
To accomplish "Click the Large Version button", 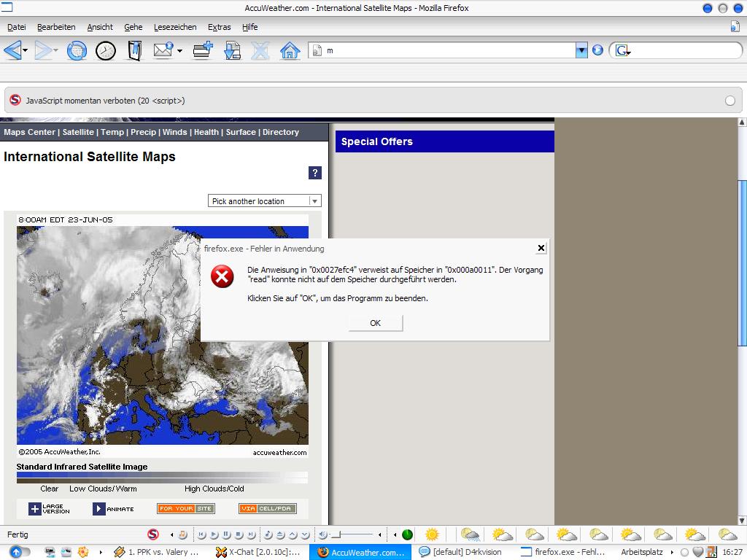I will pyautogui.click(x=49, y=508).
